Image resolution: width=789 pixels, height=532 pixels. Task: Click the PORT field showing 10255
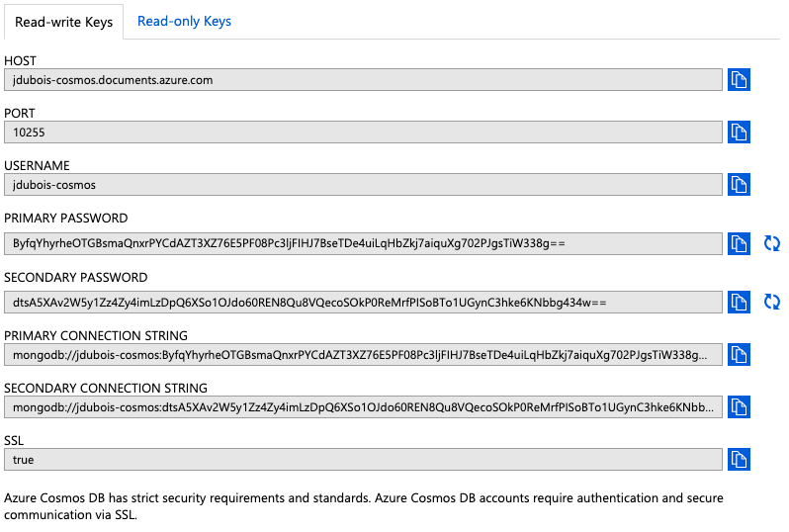[363, 133]
